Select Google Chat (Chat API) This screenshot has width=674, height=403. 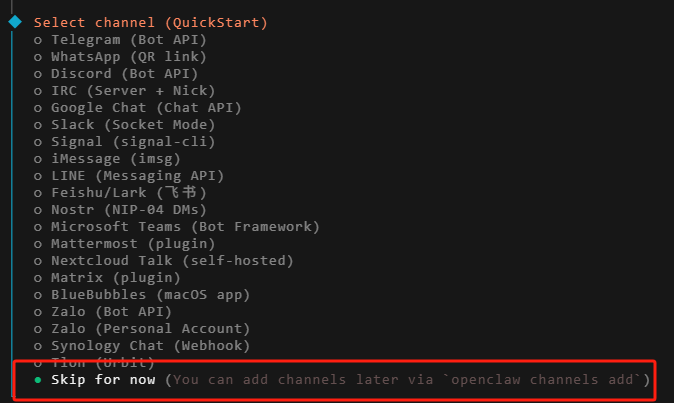(x=146, y=107)
